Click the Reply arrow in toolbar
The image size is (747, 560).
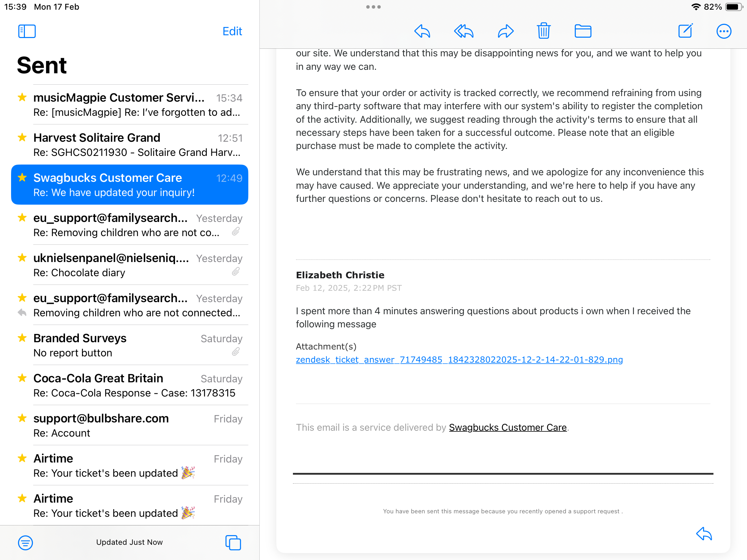pyautogui.click(x=422, y=31)
